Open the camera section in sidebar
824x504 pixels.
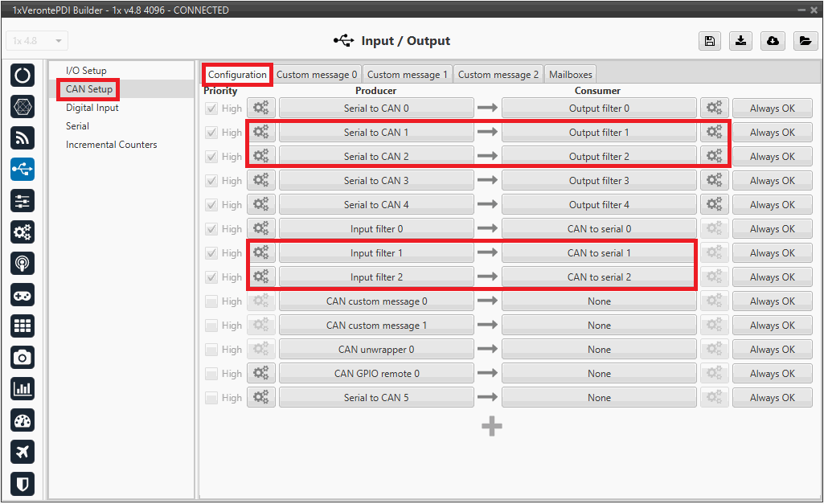pos(23,357)
